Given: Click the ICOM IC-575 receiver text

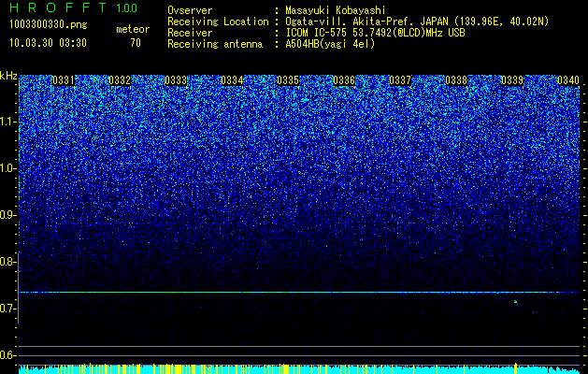Looking at the screenshot, I should tap(376, 33).
